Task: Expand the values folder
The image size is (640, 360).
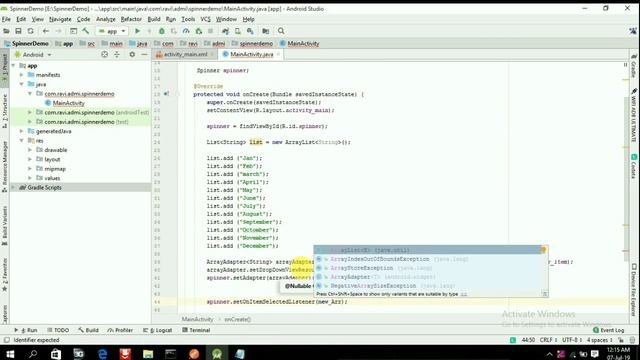Action: click(x=30, y=178)
